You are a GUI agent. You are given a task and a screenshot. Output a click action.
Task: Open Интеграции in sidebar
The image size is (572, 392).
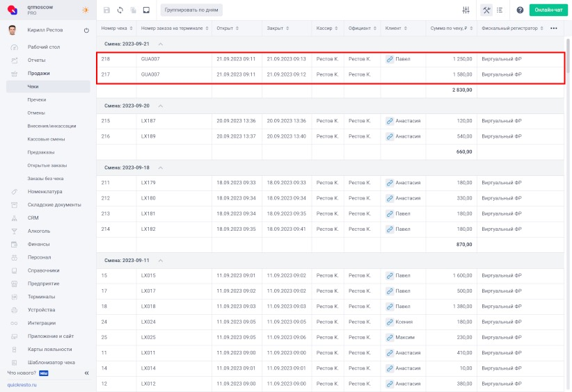click(x=42, y=323)
